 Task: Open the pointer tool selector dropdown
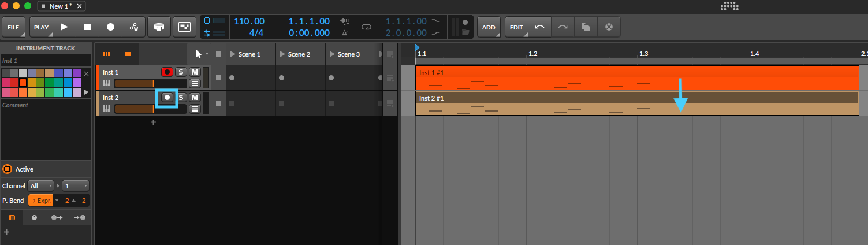point(199,54)
